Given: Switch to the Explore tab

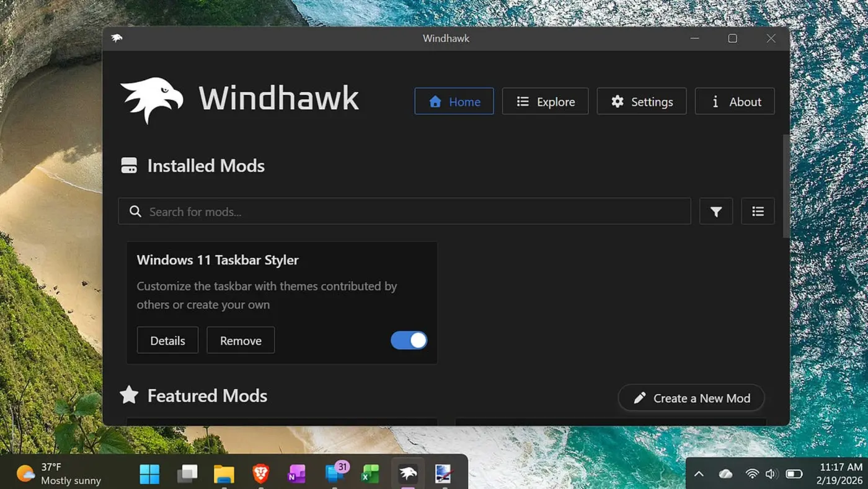Looking at the screenshot, I should coord(545,101).
